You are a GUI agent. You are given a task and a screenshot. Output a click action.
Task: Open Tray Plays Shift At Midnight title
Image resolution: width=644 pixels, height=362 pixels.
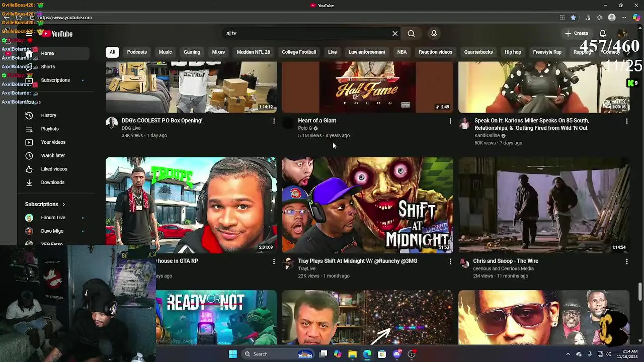[358, 261]
